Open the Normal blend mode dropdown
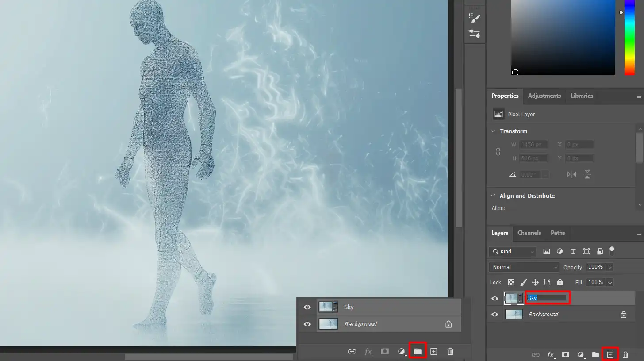This screenshot has height=361, width=644. pos(524,267)
